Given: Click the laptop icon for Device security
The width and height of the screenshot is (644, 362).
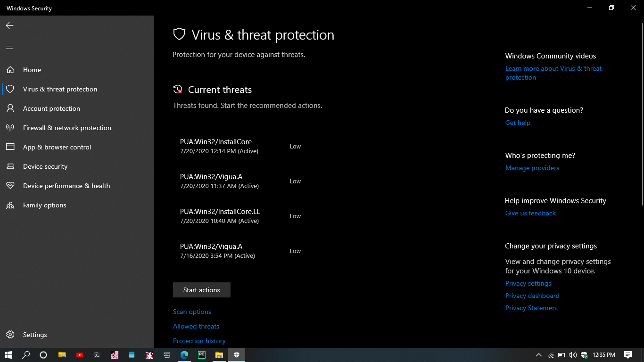Looking at the screenshot, I should 10,166.
